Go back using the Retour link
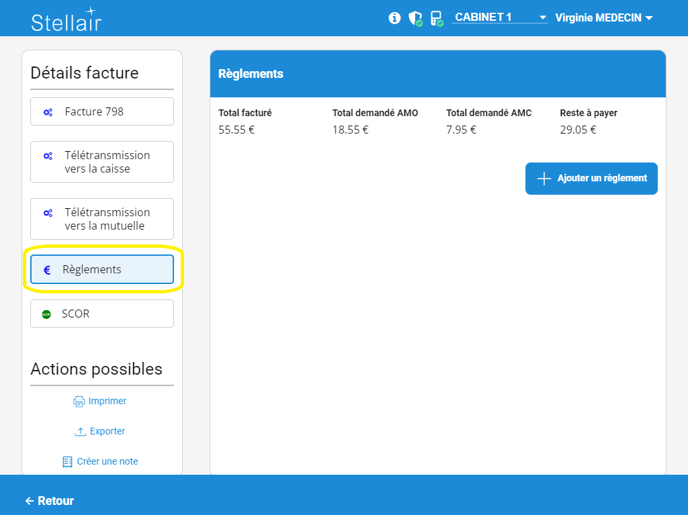Image resolution: width=688 pixels, height=515 pixels. click(50, 501)
